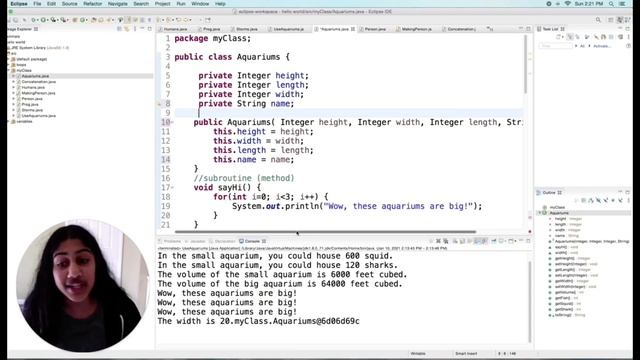The image size is (640, 360).
Task: Toggle show console when standard out changes
Action: pyautogui.click(x=476, y=241)
